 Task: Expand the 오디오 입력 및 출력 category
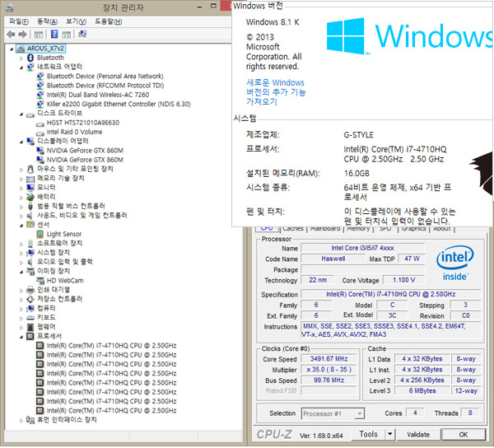click(x=21, y=263)
